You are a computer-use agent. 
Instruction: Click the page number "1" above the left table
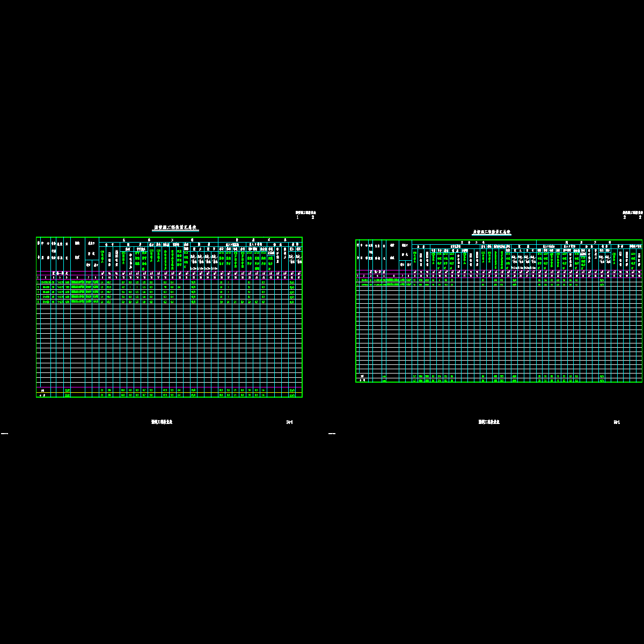[x=297, y=217]
